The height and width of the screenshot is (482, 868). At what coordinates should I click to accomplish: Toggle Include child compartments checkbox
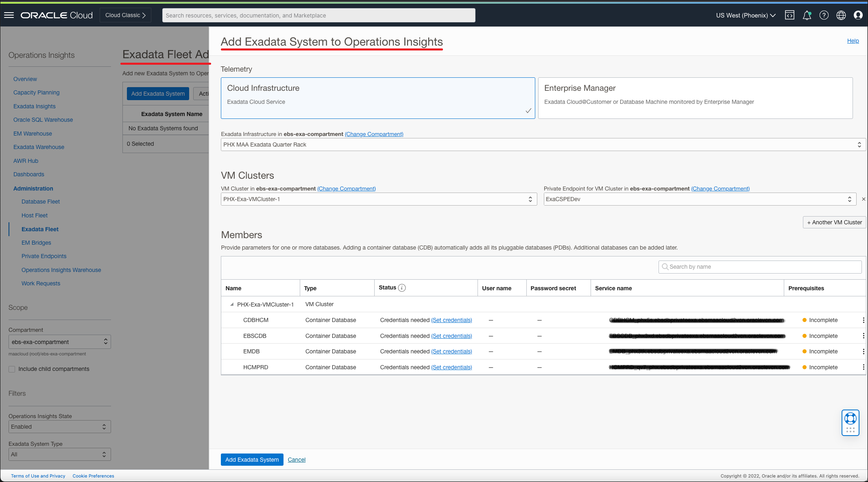coord(12,369)
